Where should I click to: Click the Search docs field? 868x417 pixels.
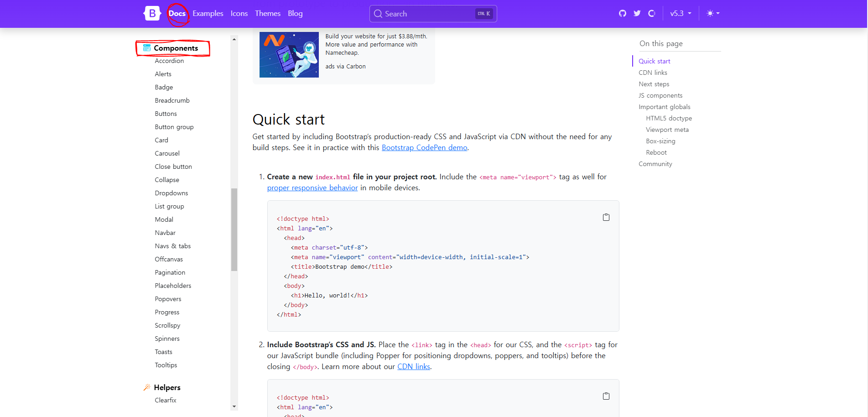coord(433,14)
